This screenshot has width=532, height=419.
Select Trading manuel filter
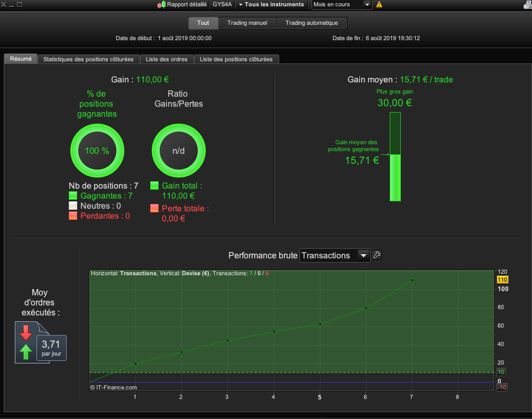tap(247, 23)
